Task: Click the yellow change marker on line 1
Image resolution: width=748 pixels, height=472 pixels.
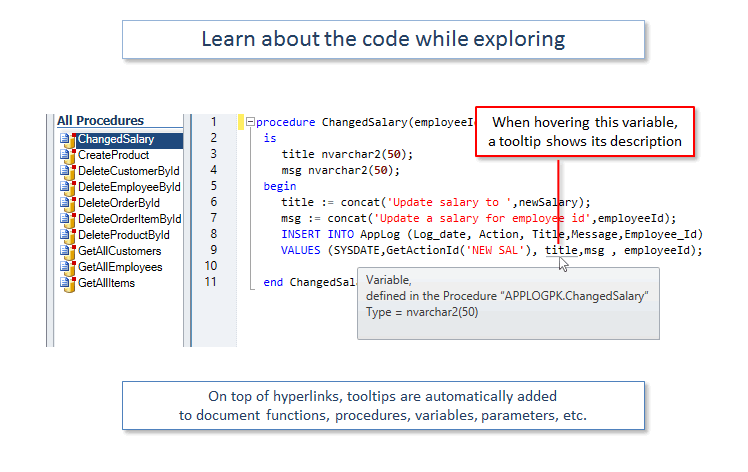Action: coord(241,122)
